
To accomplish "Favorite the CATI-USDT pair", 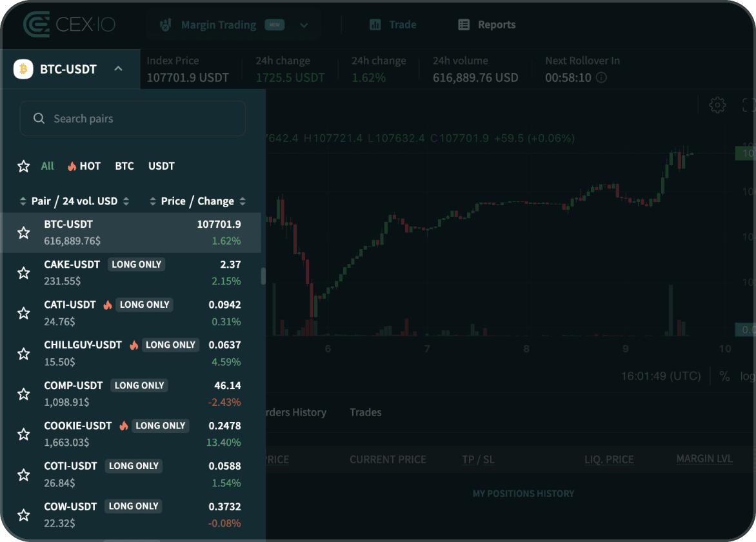I will (x=24, y=314).
